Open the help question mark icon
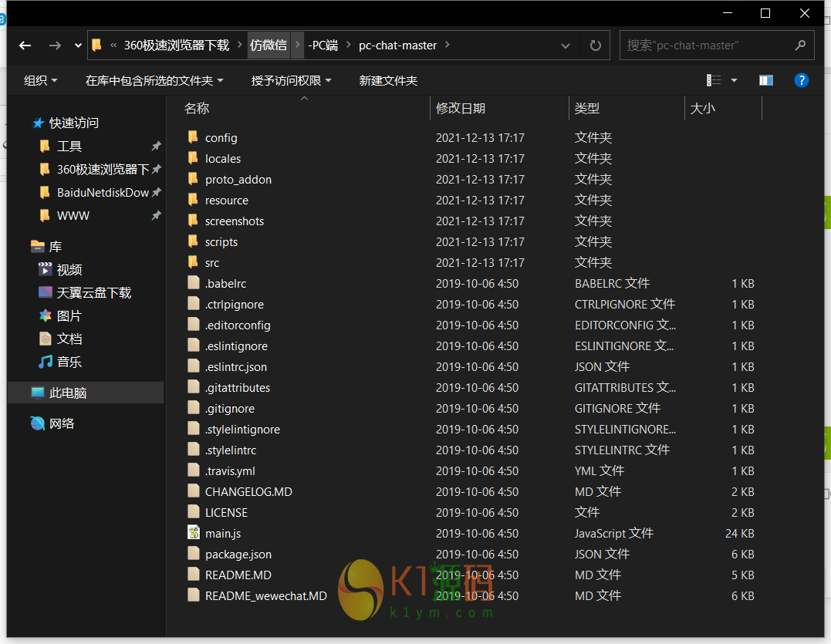This screenshot has width=831, height=644. click(802, 80)
